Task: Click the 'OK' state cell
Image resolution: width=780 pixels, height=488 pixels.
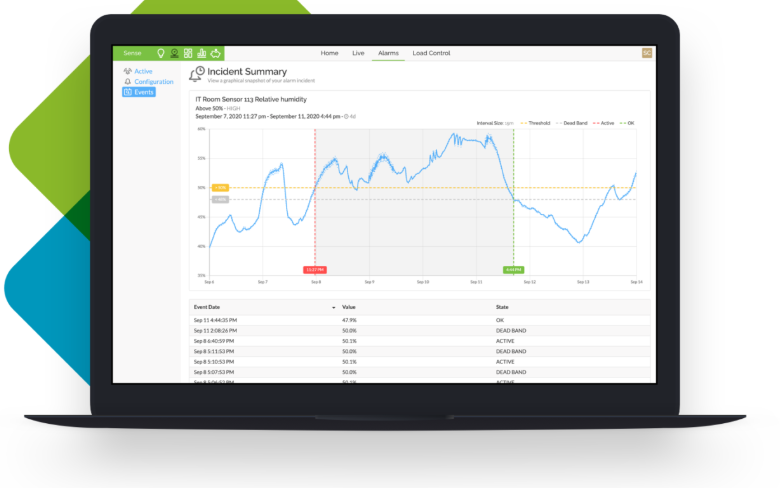Action: point(500,320)
